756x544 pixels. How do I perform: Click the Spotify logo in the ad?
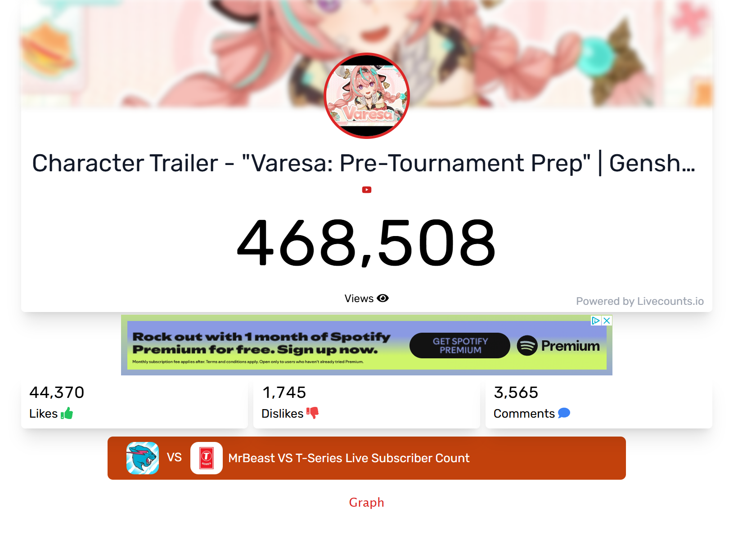527,346
